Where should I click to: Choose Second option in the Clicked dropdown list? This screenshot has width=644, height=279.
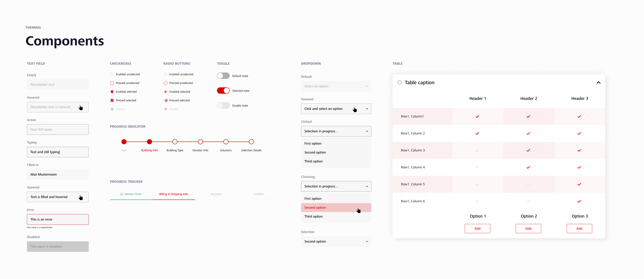tap(336, 152)
